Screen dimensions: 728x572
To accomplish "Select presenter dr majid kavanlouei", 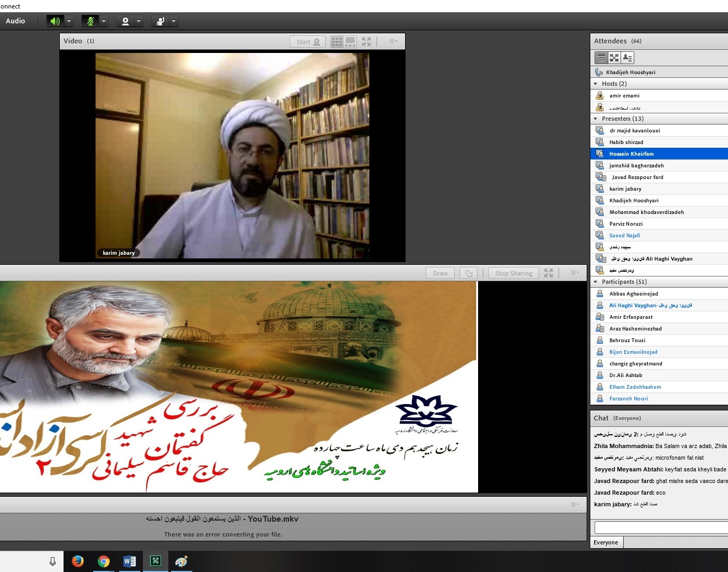I will point(659,131).
